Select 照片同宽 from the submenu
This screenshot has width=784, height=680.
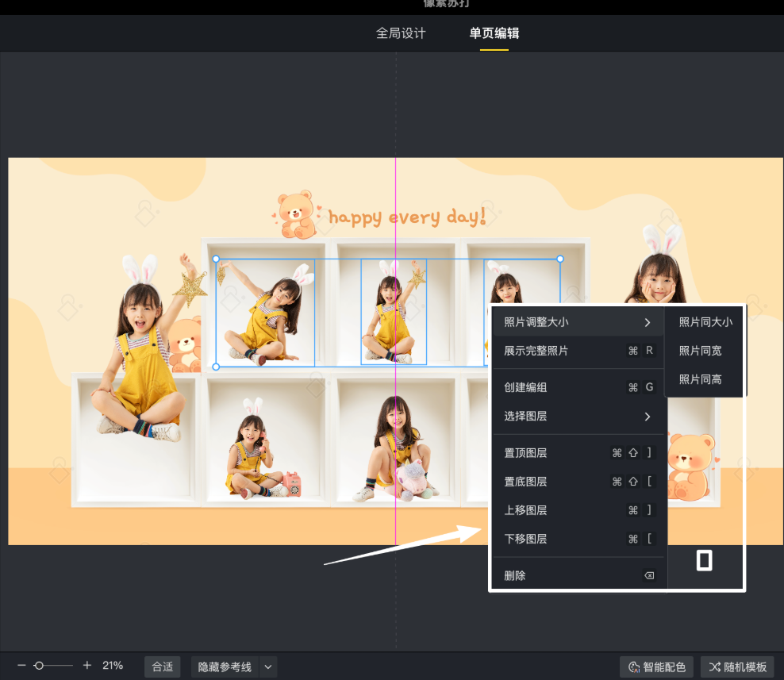click(x=700, y=351)
